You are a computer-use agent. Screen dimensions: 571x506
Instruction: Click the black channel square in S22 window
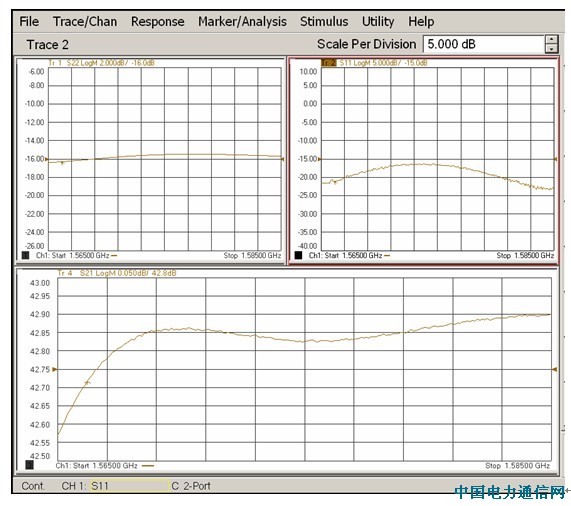click(25, 255)
